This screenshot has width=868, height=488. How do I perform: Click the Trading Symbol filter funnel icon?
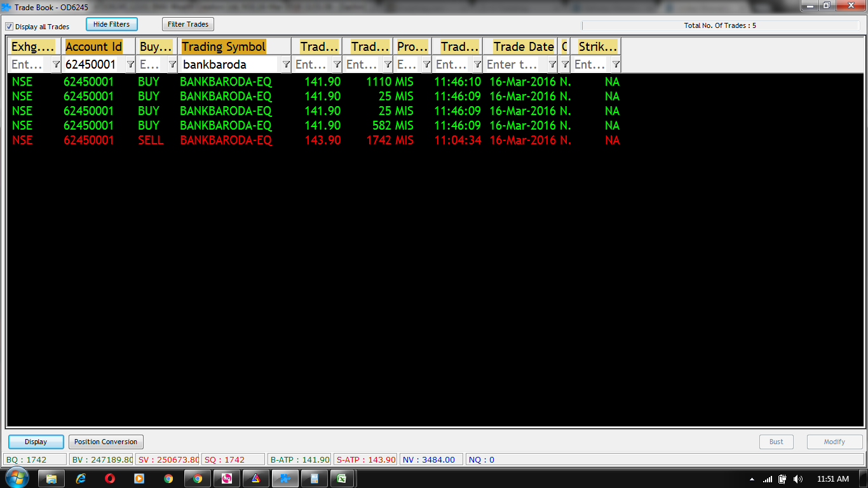click(286, 65)
